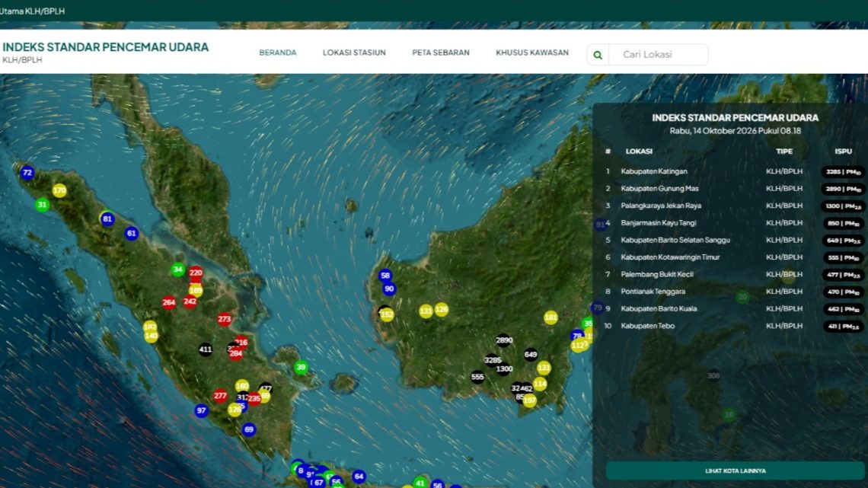Screen dimensions: 868x488
Task: Click the ISPU column header
Action: pyautogui.click(x=844, y=152)
